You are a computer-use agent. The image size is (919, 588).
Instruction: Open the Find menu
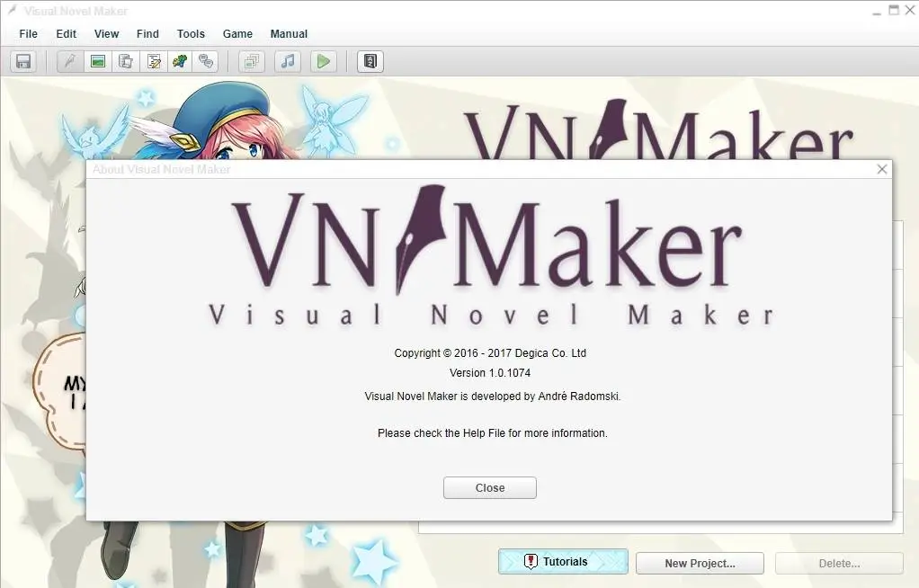pos(147,34)
